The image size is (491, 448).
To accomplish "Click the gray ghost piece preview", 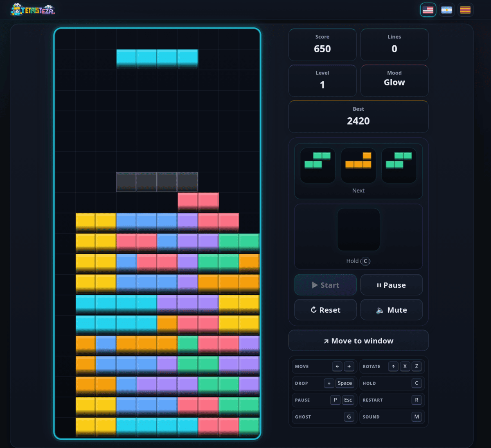I will [157, 182].
